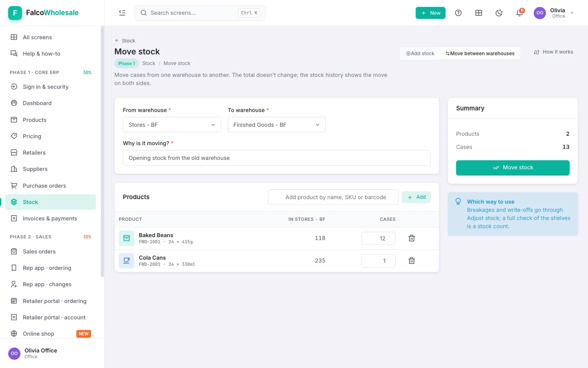The width and height of the screenshot is (588, 368).
Task: Open the All screens sidebar item
Action: pyautogui.click(x=51, y=37)
